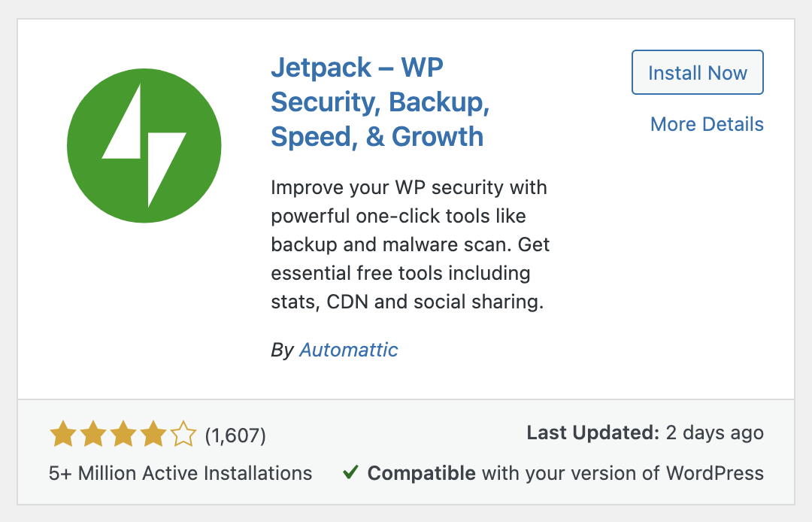Click the plugin description paragraph
The height and width of the screenshot is (522, 812).
pyautogui.click(x=409, y=244)
